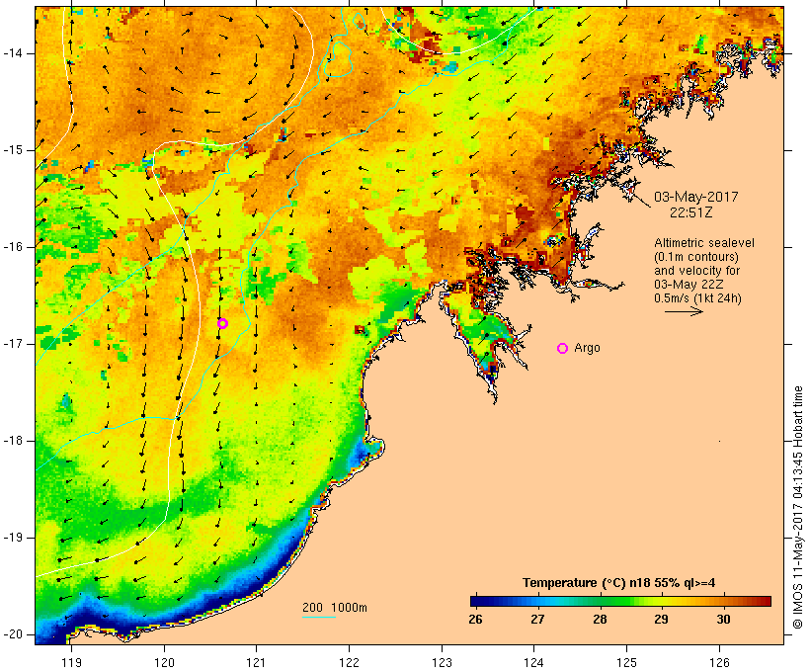Click the colorbar tick label '27'
Viewport: 810px width, 672px height.
pos(537,620)
